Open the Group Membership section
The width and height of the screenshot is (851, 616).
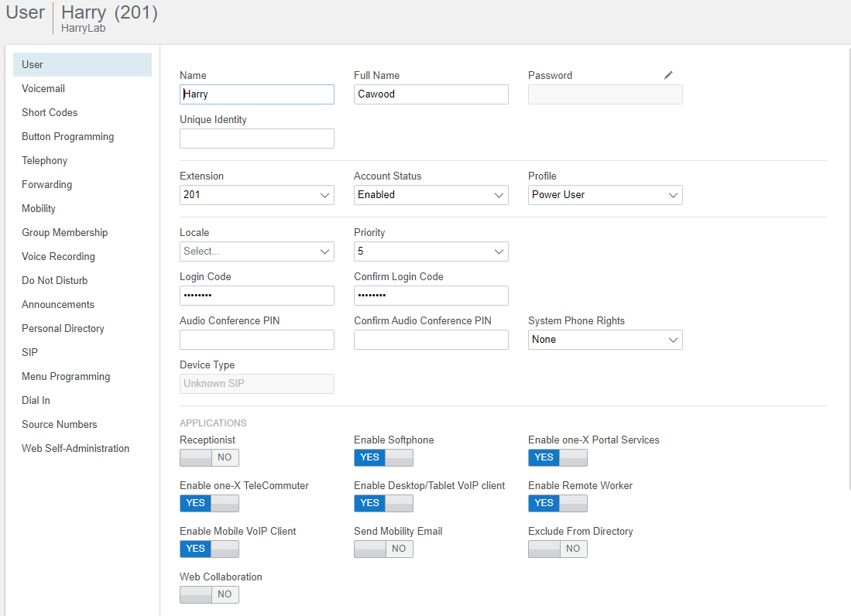pyautogui.click(x=64, y=232)
